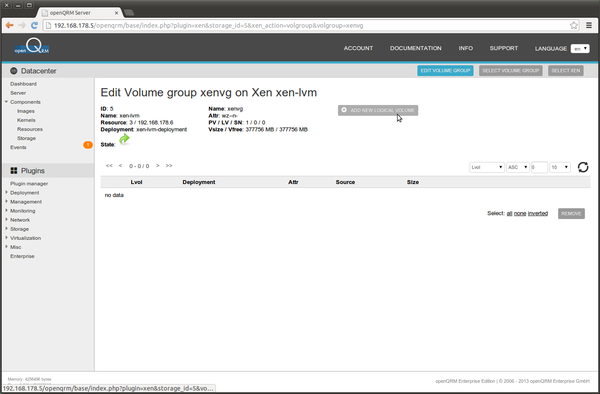
Task: Click the Remove button
Action: 571,213
